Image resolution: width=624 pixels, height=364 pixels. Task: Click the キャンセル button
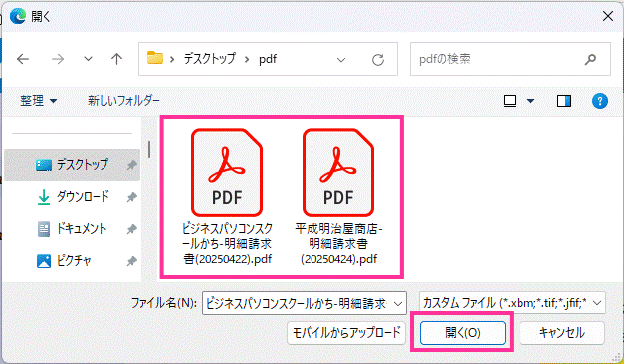[x=562, y=332]
